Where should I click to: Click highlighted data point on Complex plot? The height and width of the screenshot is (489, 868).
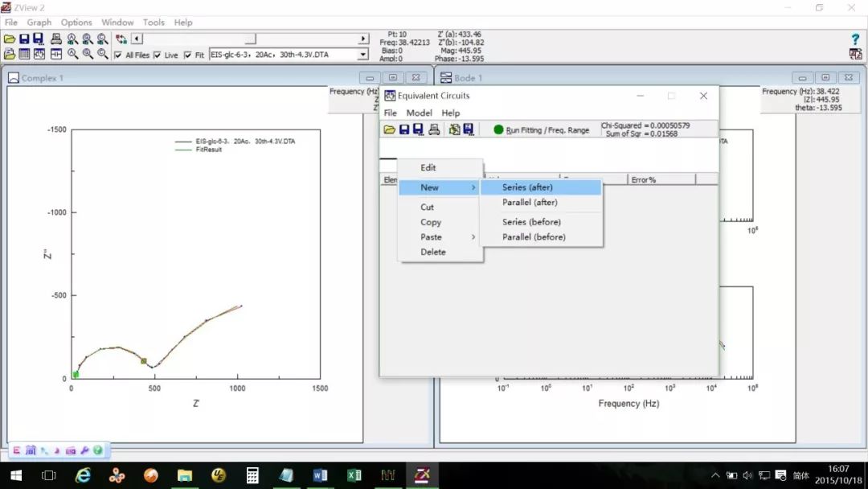(x=143, y=361)
